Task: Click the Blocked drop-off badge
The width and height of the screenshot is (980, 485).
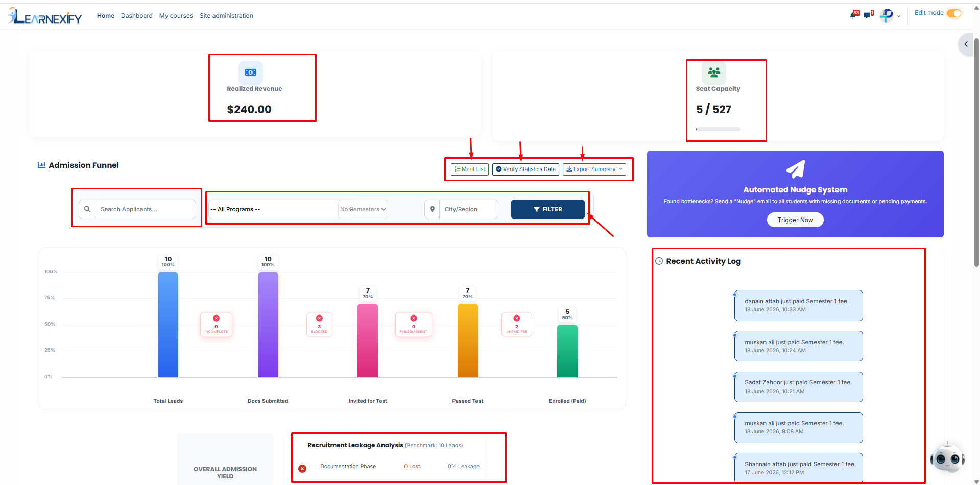Action: pos(319,325)
